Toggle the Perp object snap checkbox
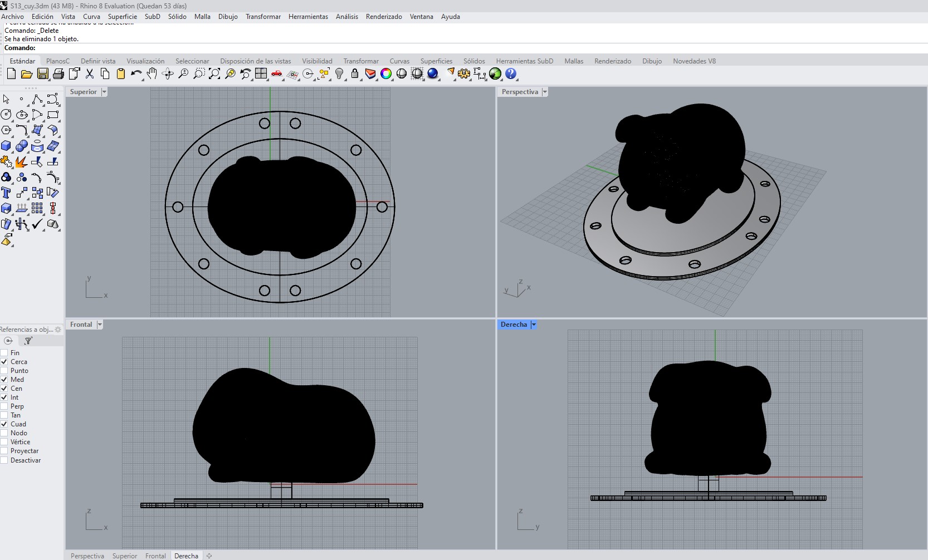The width and height of the screenshot is (928, 560). [4, 406]
